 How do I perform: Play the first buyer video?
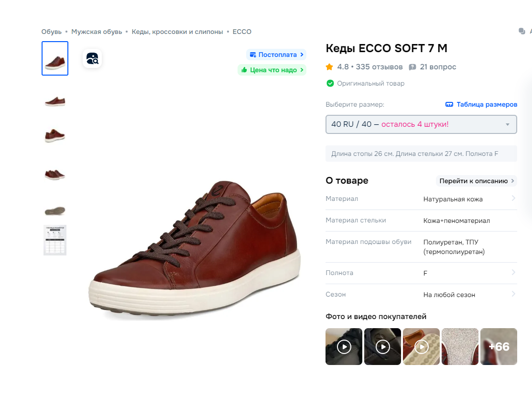[344, 346]
